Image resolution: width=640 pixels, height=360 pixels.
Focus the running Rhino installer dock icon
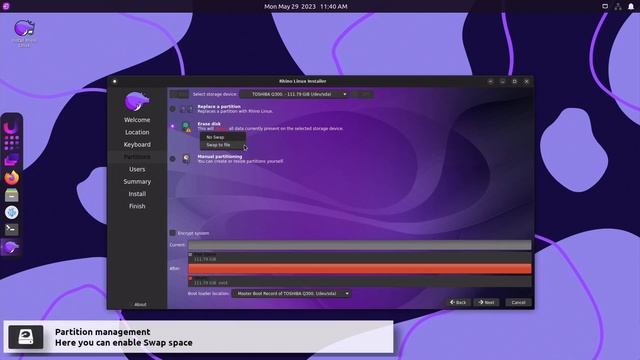click(11, 247)
